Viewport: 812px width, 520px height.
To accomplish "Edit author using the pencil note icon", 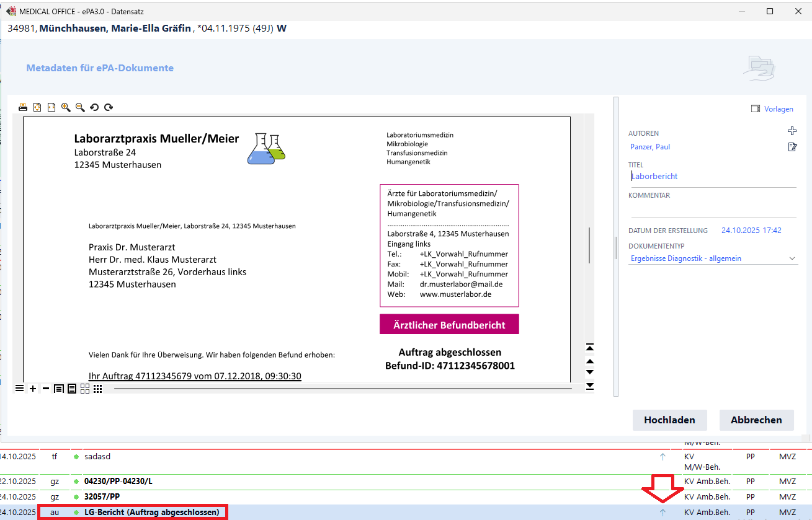I will click(x=792, y=147).
